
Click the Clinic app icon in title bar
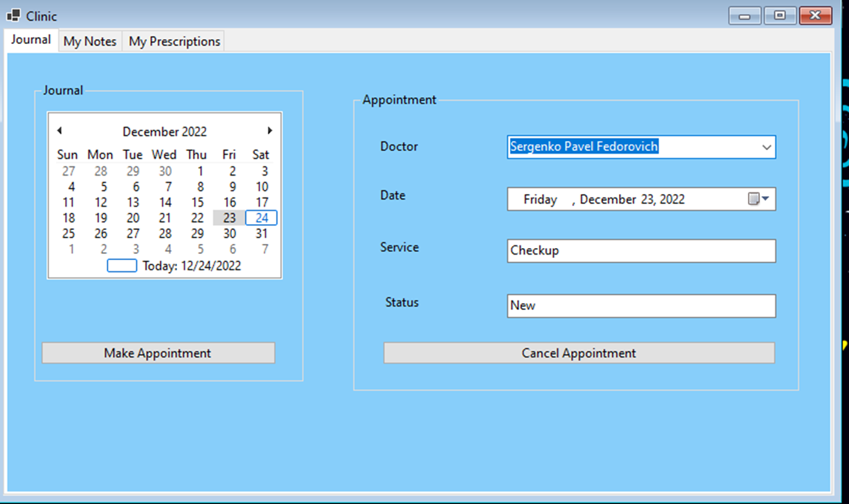(13, 15)
